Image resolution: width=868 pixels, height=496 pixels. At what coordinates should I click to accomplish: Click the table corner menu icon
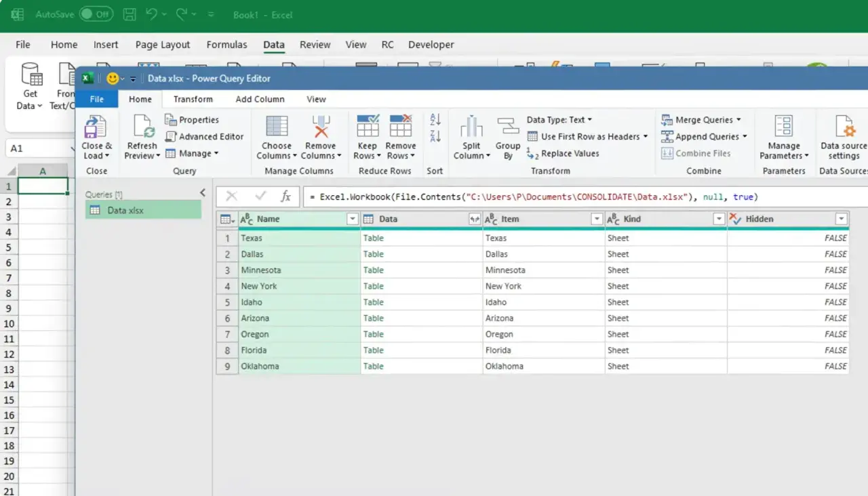tap(227, 219)
